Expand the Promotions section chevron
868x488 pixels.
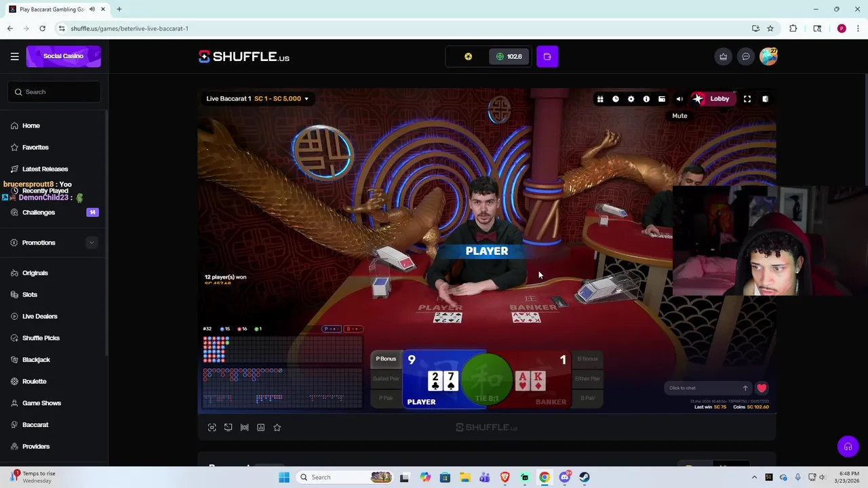pyautogui.click(x=92, y=243)
